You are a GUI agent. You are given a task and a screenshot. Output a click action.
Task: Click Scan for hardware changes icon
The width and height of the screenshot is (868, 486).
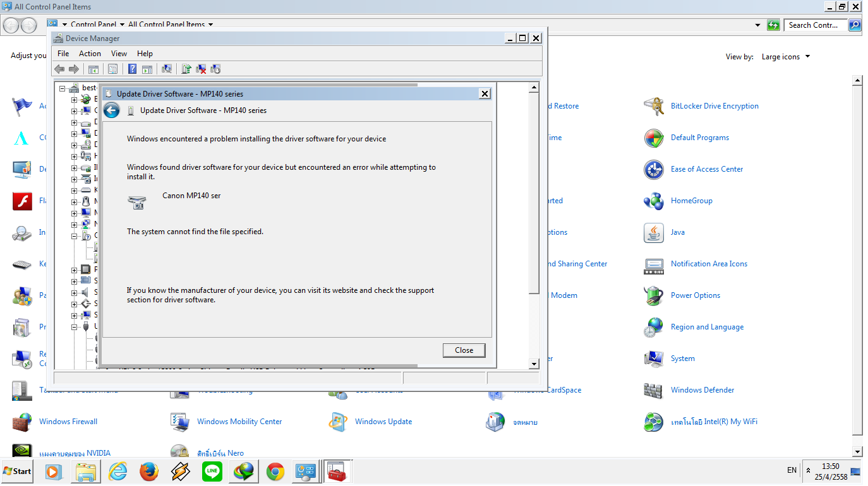click(167, 69)
